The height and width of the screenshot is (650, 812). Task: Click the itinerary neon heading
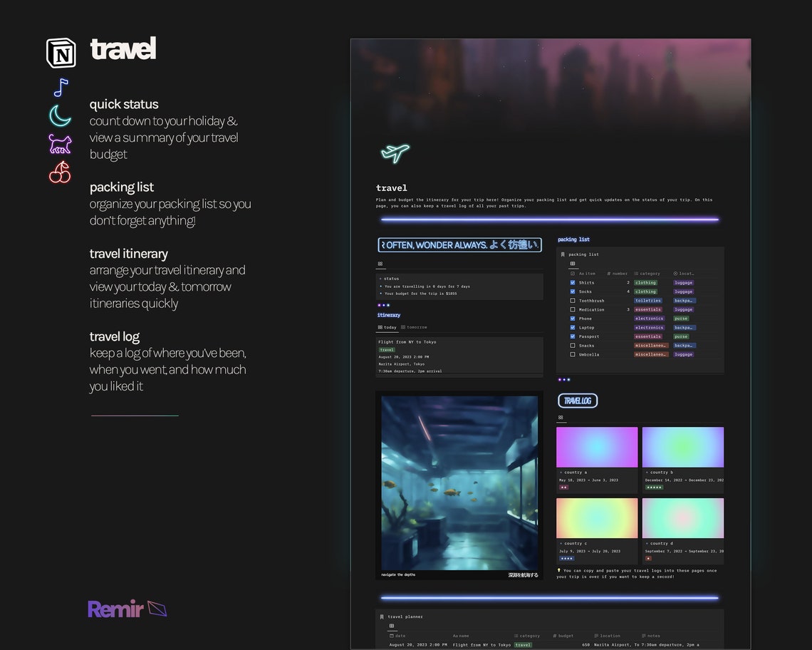[x=389, y=315]
